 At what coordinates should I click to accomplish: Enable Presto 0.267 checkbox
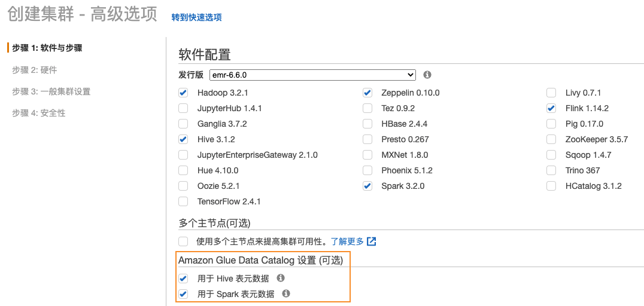pyautogui.click(x=367, y=139)
